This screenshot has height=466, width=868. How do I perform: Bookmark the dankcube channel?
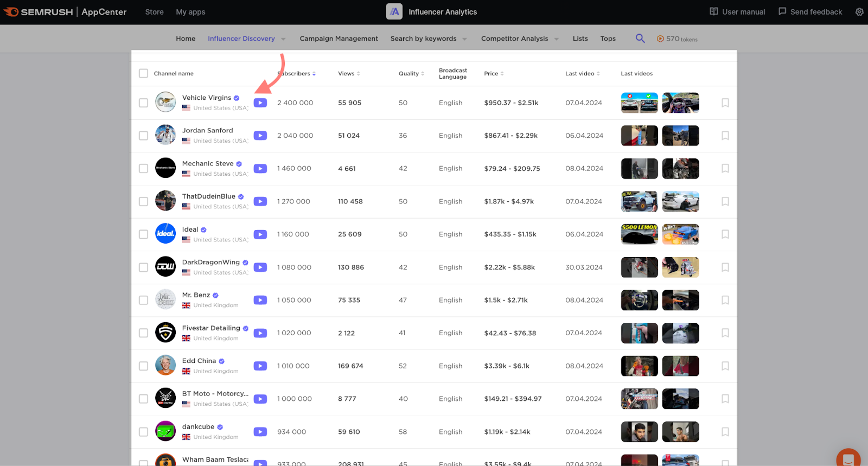point(725,432)
